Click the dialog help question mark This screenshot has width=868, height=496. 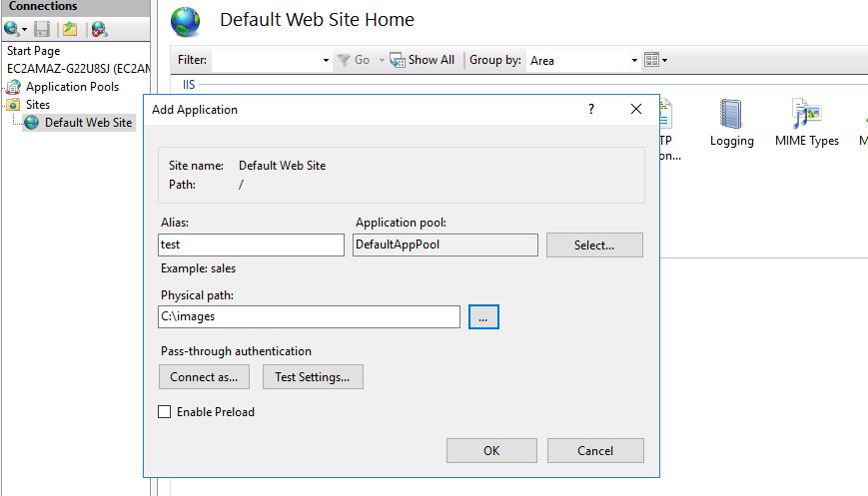coord(591,109)
